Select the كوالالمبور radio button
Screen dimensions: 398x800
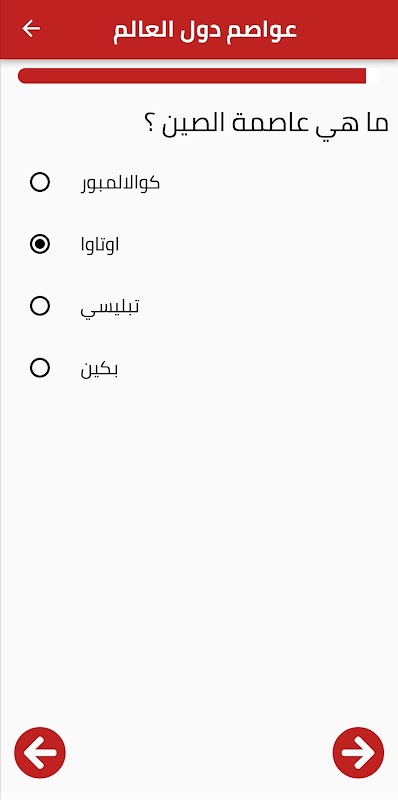pyautogui.click(x=40, y=182)
